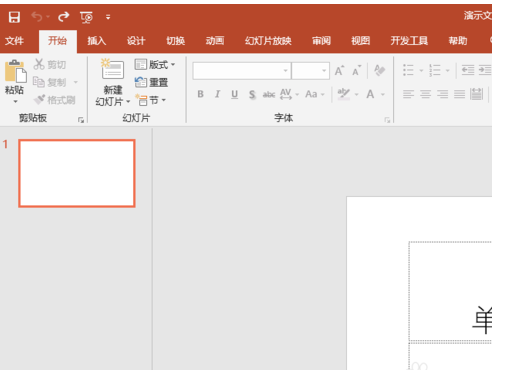
Task: Toggle Underline formatting
Action: pyautogui.click(x=235, y=94)
